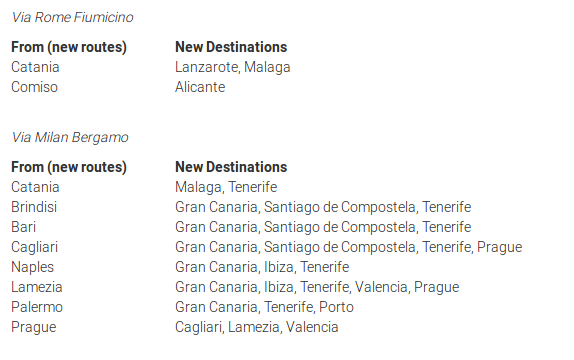
Task: Click 'Catania' under Via Milan Bergamo
Action: click(x=35, y=187)
